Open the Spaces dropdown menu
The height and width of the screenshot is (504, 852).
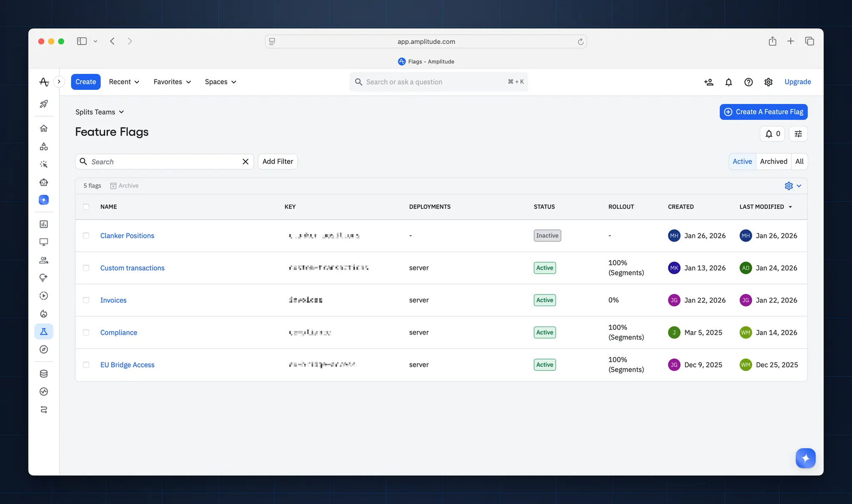coord(220,82)
